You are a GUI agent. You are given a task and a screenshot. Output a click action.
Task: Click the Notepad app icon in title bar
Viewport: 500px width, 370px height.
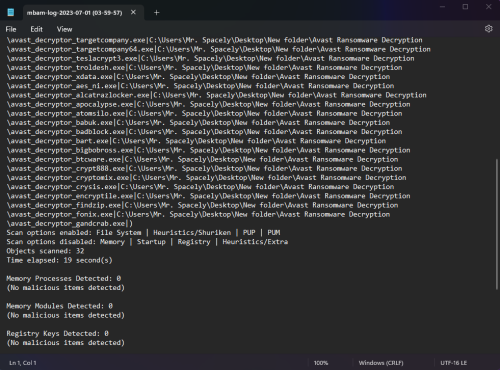pyautogui.click(x=11, y=12)
